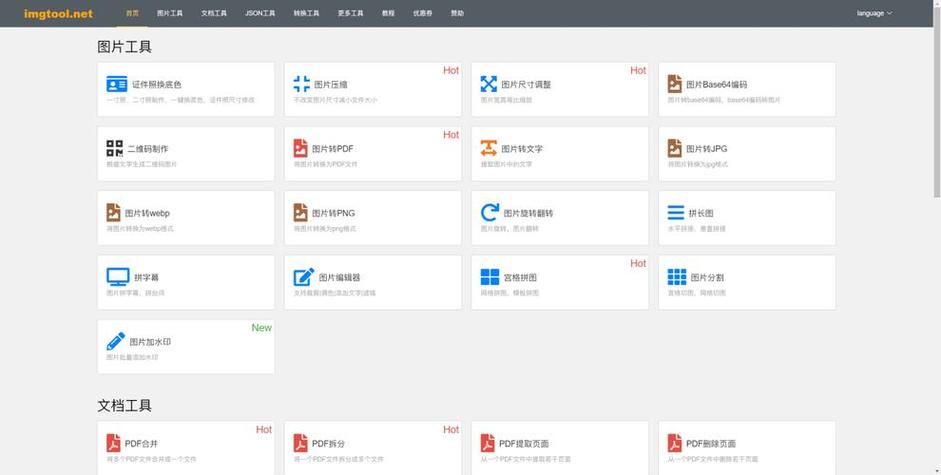
Task: Select the 图片尺寸调整 resize arrows icon
Action: (x=489, y=84)
